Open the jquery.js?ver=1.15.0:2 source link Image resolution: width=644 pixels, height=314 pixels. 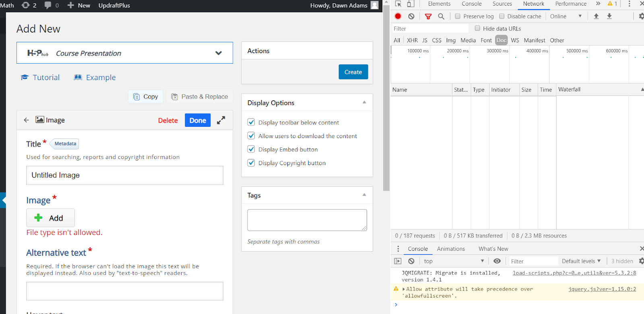coord(602,289)
